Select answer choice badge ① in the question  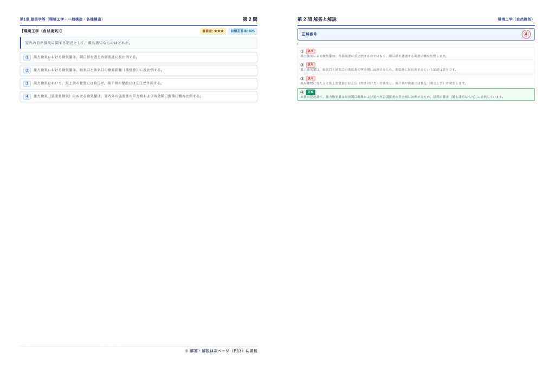click(x=27, y=57)
